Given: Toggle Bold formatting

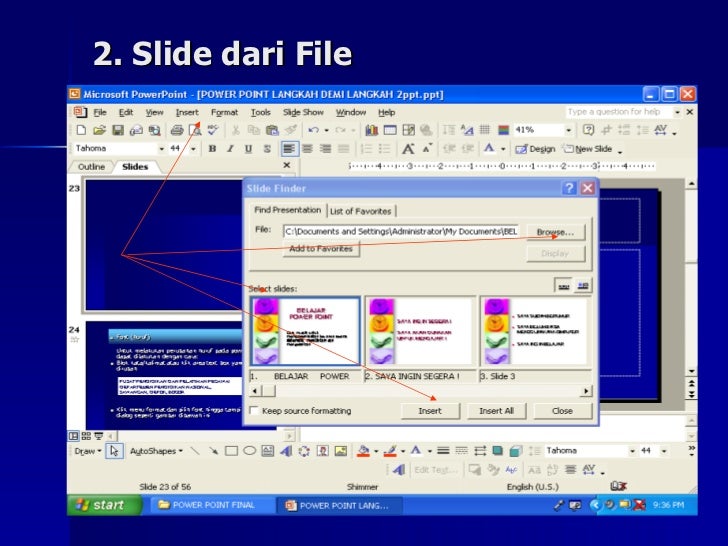Looking at the screenshot, I should (212, 149).
